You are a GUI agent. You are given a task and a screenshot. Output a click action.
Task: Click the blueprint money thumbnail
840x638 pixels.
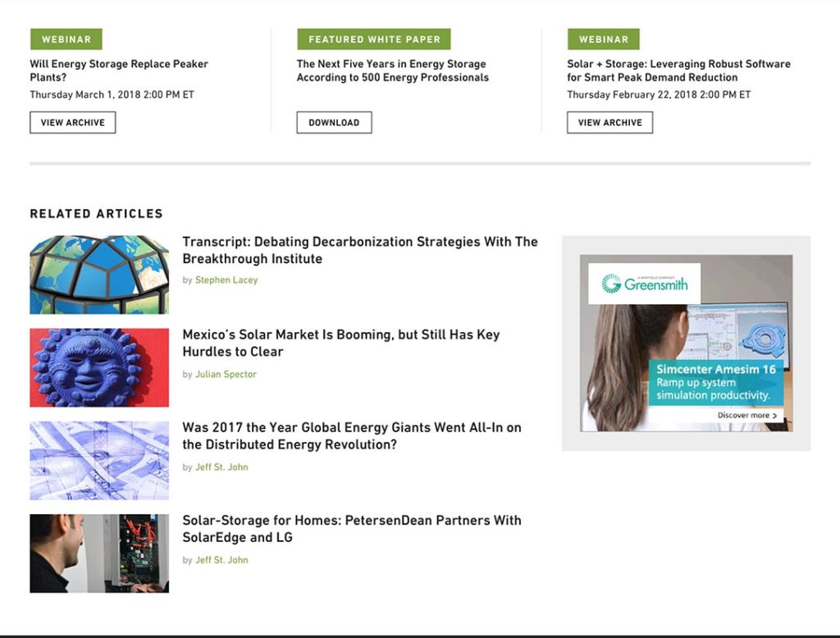(x=99, y=460)
